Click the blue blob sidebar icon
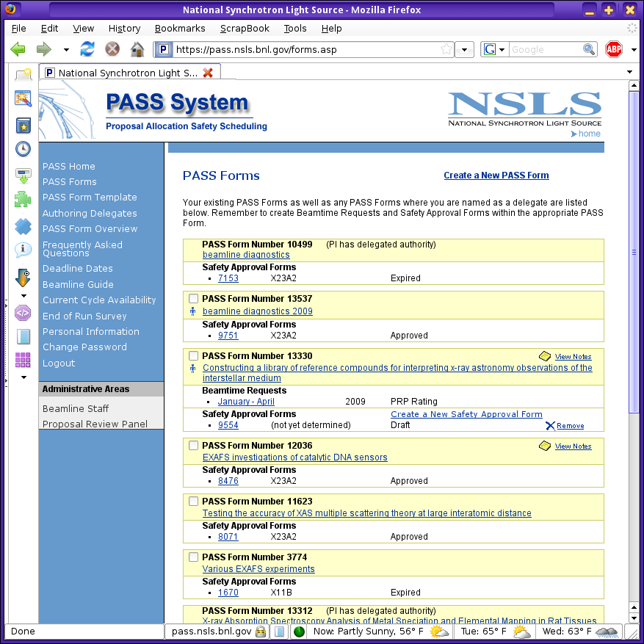The height and width of the screenshot is (644, 644). pyautogui.click(x=23, y=226)
